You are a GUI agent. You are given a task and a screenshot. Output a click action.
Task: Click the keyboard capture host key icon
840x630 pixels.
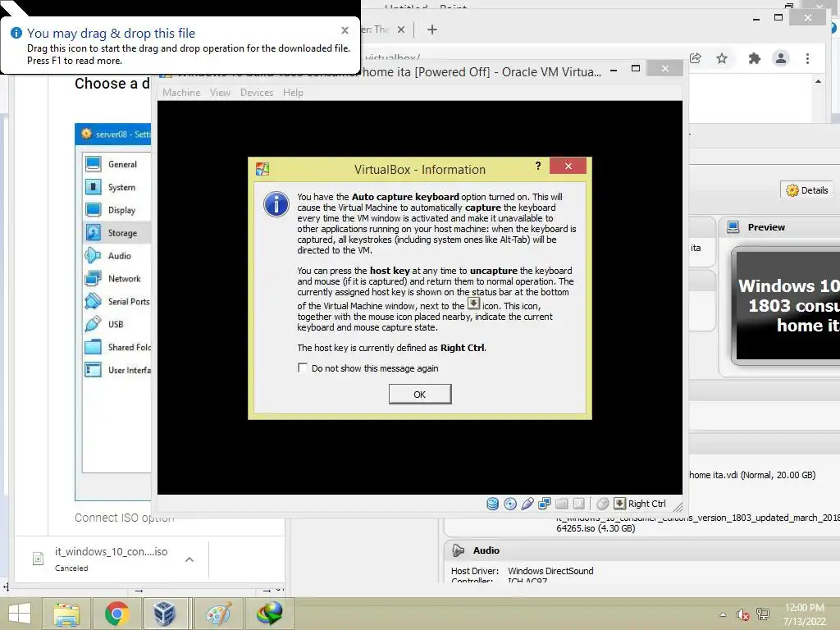(619, 504)
